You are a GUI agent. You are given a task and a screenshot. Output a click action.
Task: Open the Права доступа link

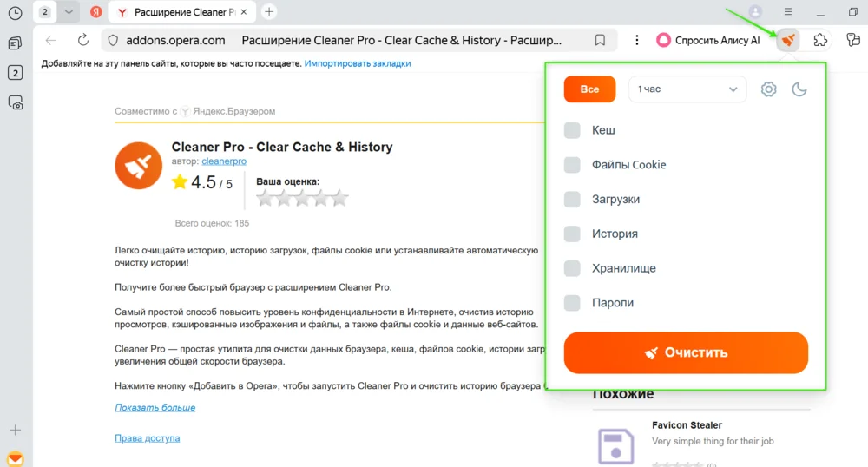click(148, 437)
